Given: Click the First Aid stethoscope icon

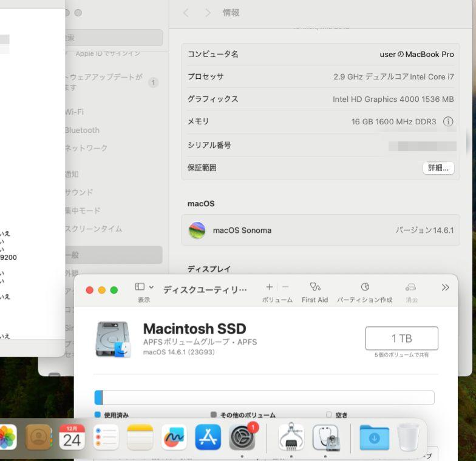Looking at the screenshot, I should [x=314, y=286].
